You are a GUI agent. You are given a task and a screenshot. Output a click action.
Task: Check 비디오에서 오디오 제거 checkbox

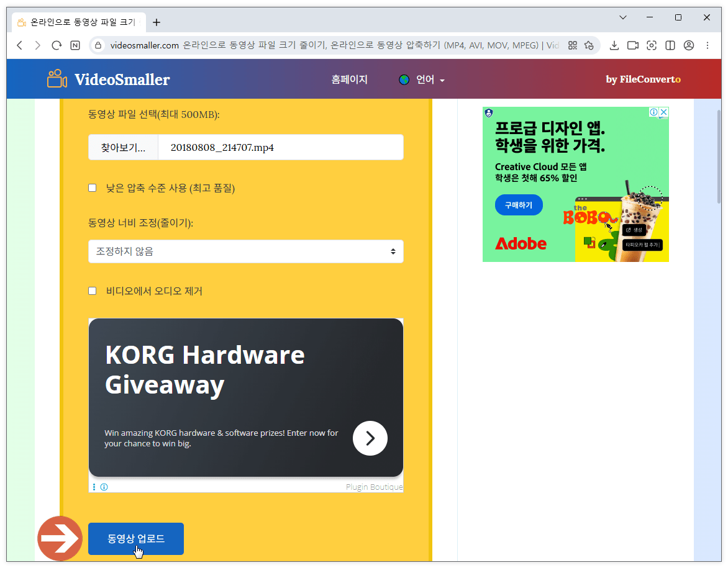coord(93,291)
